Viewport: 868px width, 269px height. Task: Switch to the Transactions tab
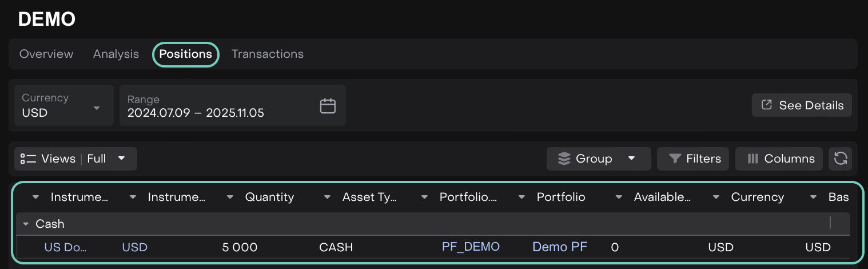(x=267, y=54)
